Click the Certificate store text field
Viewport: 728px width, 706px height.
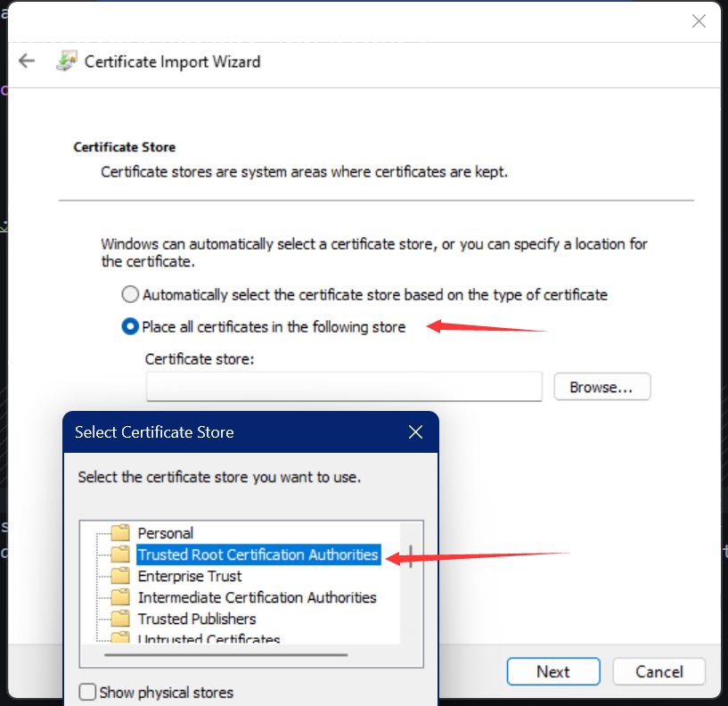pyautogui.click(x=344, y=387)
